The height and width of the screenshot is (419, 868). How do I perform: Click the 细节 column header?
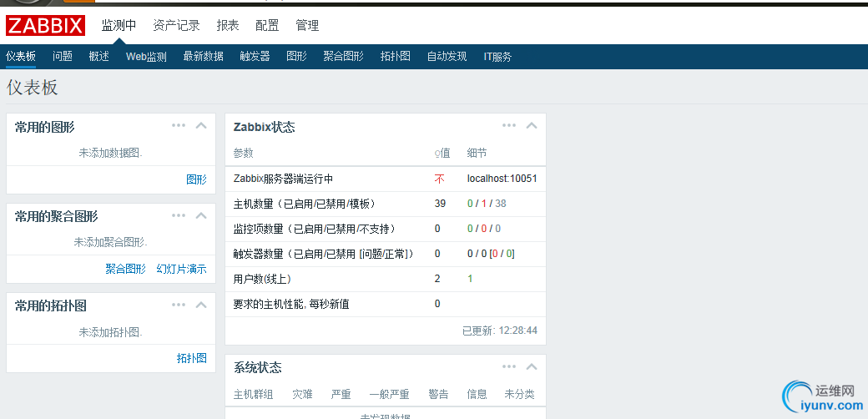click(477, 154)
